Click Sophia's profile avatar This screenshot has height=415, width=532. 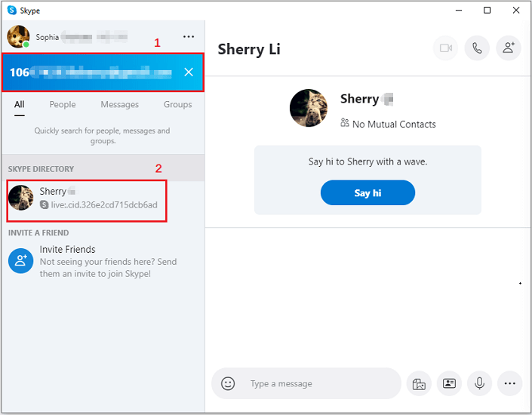(18, 37)
